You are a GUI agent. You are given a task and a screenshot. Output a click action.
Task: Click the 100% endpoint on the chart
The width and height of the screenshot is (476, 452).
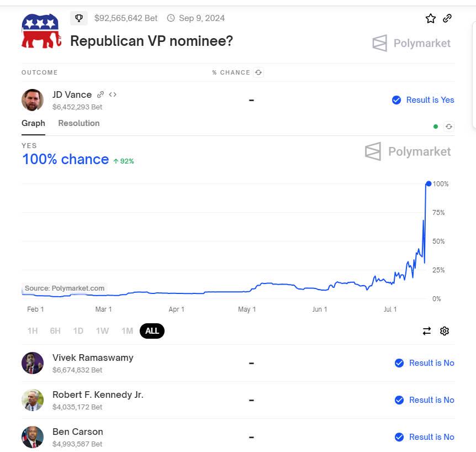point(429,183)
